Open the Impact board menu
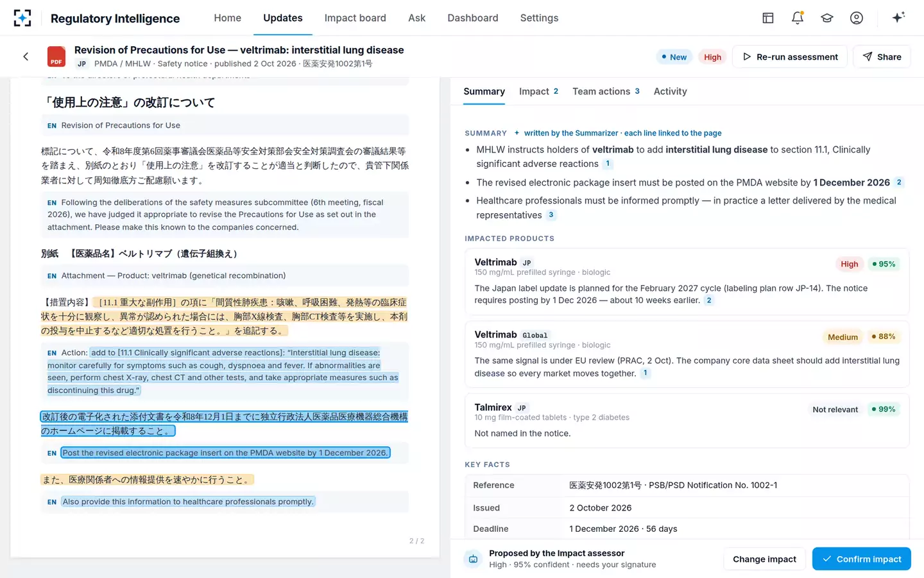The image size is (924, 578). point(355,18)
